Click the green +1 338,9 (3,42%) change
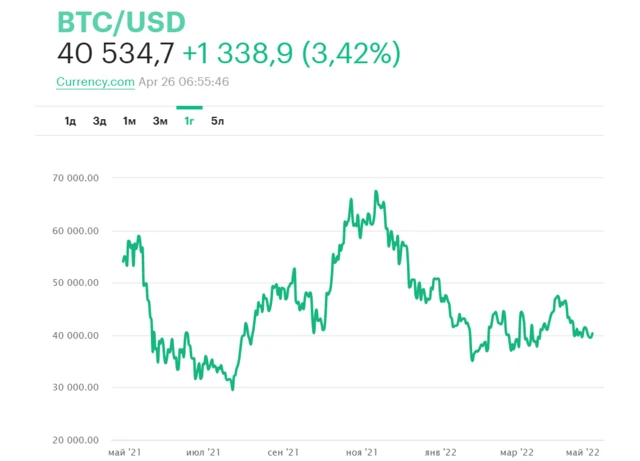 pos(291,54)
